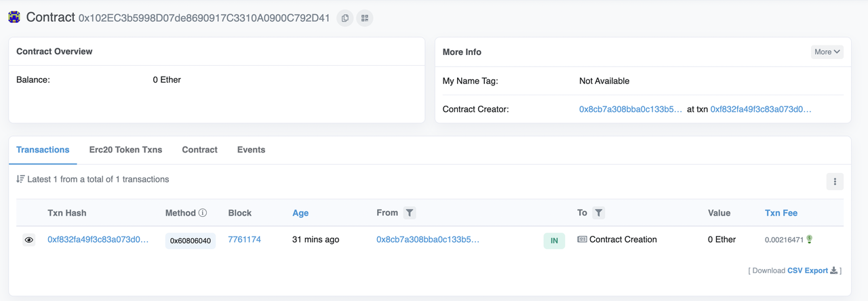Open the Contract tab
868x301 pixels.
click(x=199, y=150)
